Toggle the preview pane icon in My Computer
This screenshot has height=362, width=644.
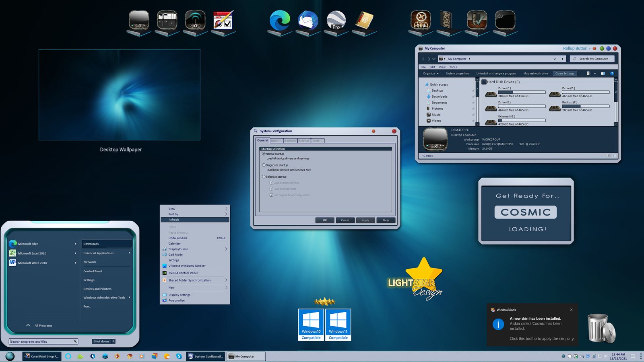click(603, 73)
